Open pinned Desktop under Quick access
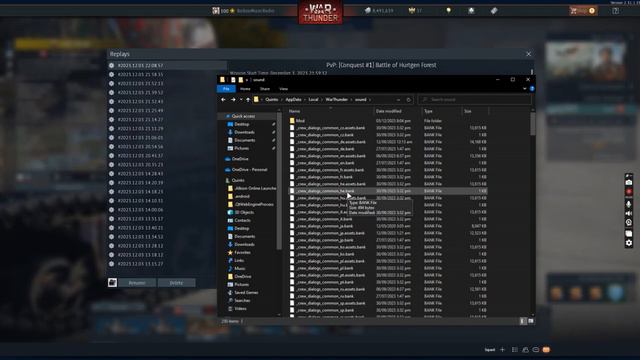Image resolution: width=640 pixels, height=360 pixels. 242,124
